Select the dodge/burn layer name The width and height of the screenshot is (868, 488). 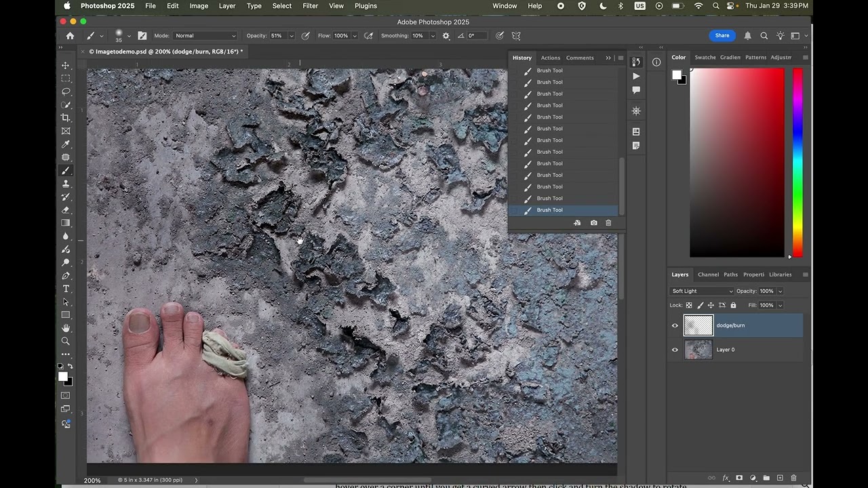click(x=730, y=325)
